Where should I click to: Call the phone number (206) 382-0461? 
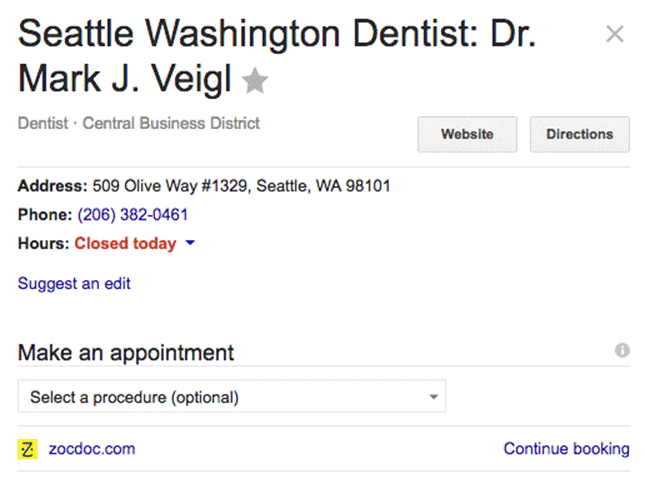[133, 214]
